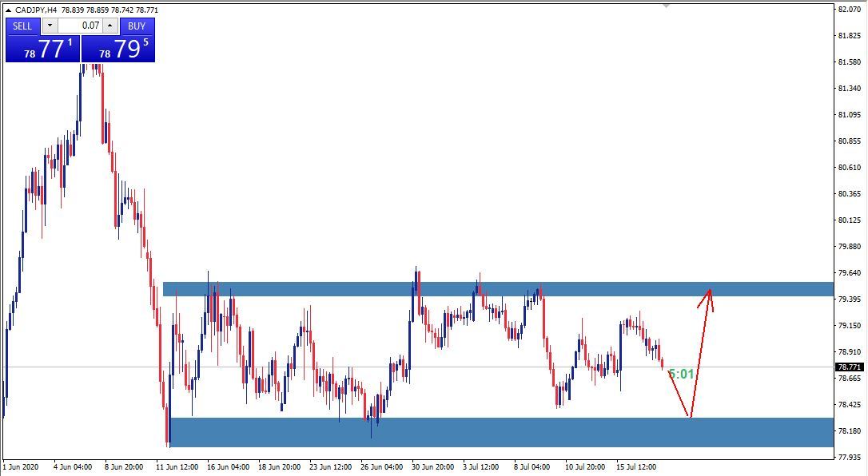
Task: Click the 30 Jun 20:00 time label
Action: point(433,467)
